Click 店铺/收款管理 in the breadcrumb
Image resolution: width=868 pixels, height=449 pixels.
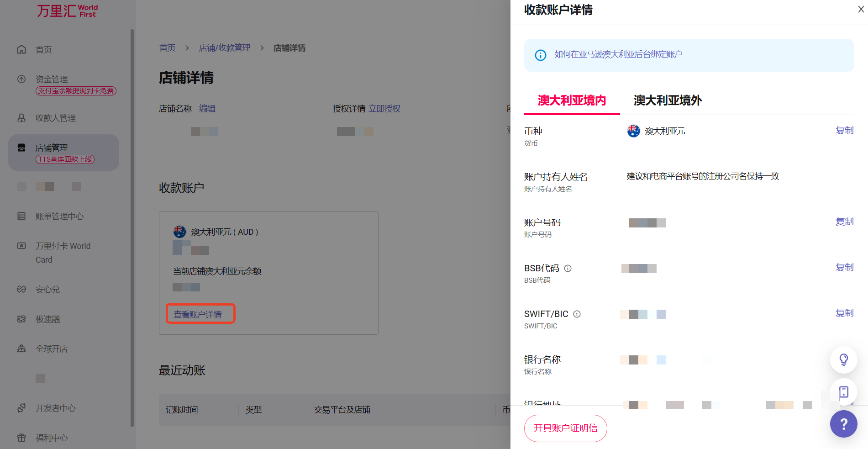[225, 48]
